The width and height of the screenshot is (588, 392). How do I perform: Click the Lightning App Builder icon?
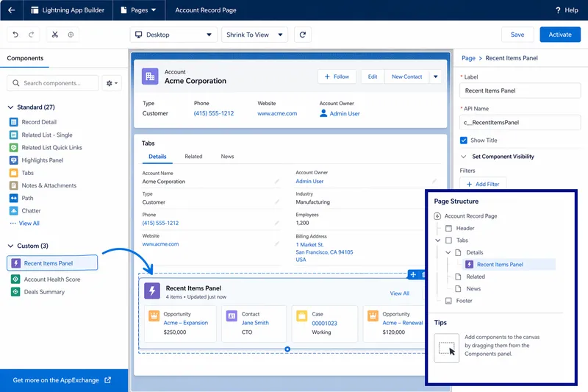[x=35, y=10]
